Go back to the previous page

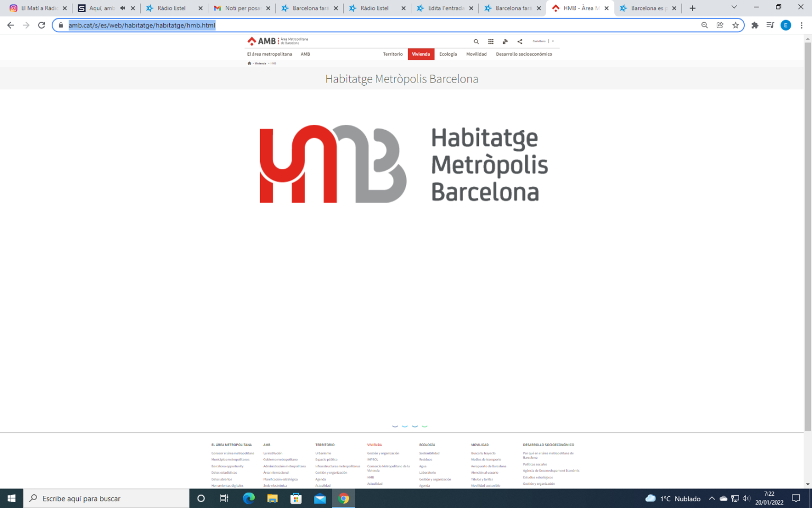11,25
